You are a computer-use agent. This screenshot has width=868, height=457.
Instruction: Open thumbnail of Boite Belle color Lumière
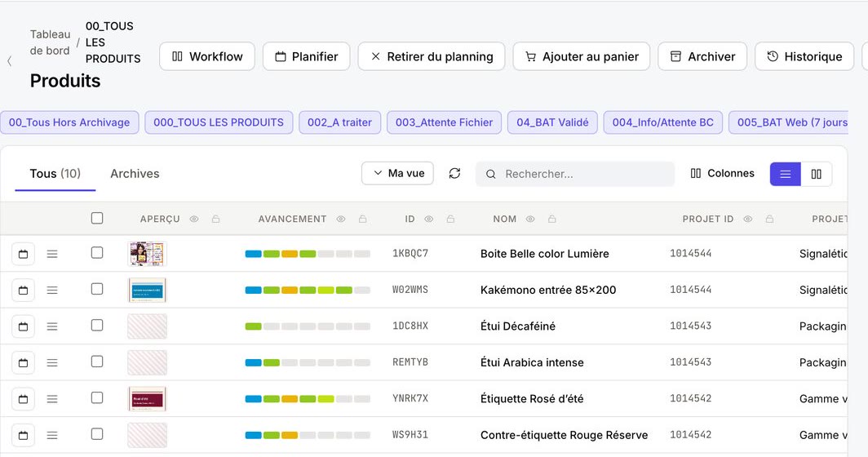coord(147,254)
